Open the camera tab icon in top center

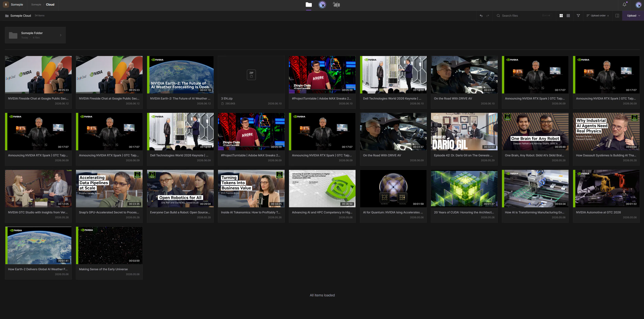(336, 5)
